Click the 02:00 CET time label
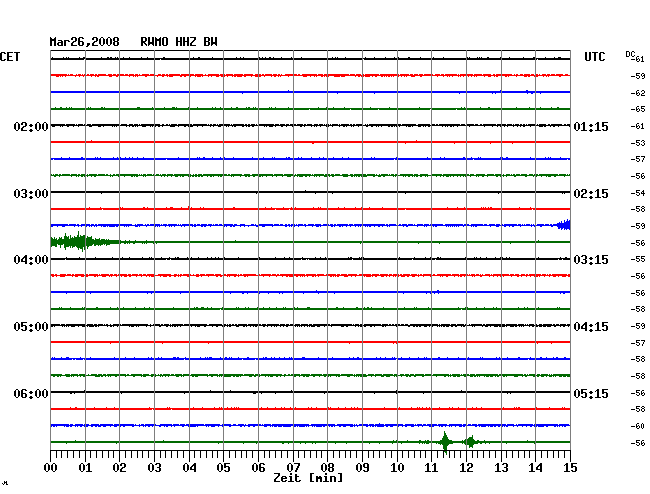The width and height of the screenshot is (650, 494). pyautogui.click(x=31, y=126)
